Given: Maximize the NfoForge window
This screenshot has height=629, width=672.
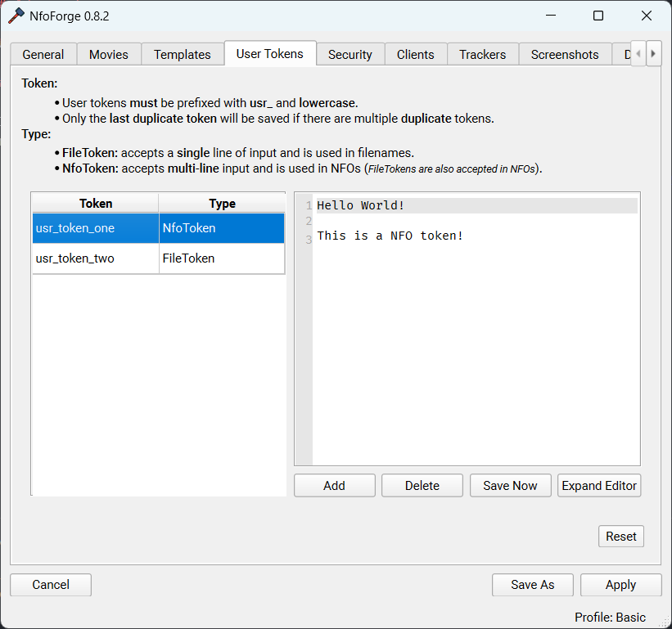Looking at the screenshot, I should pos(598,16).
